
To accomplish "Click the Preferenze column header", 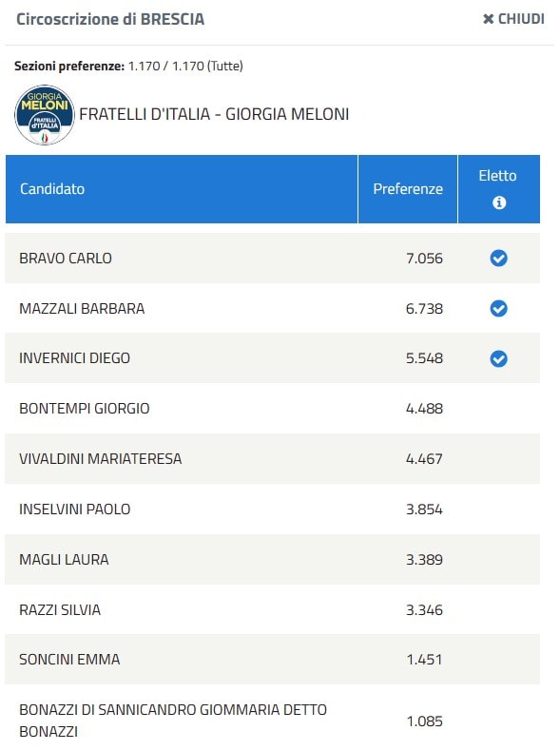I will tap(408, 189).
